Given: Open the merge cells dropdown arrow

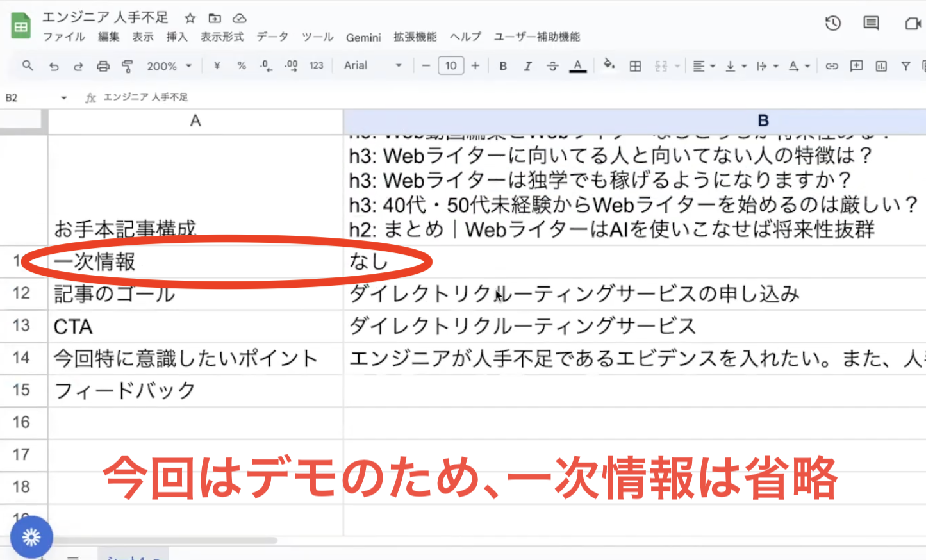Looking at the screenshot, I should point(677,66).
